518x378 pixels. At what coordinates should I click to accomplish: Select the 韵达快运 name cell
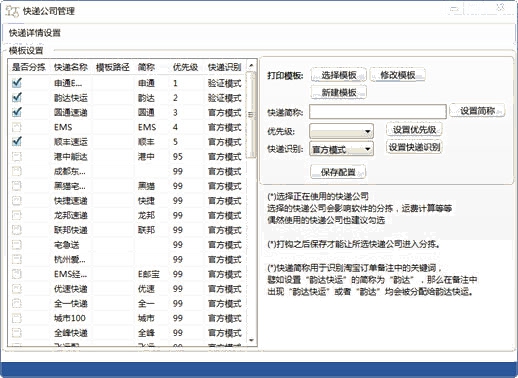71,98
